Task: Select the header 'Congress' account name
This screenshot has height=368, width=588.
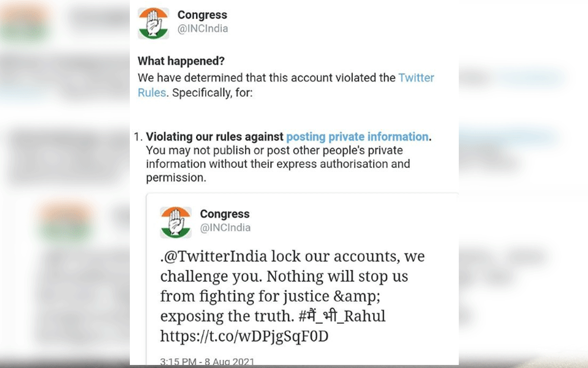Action: [x=202, y=15]
